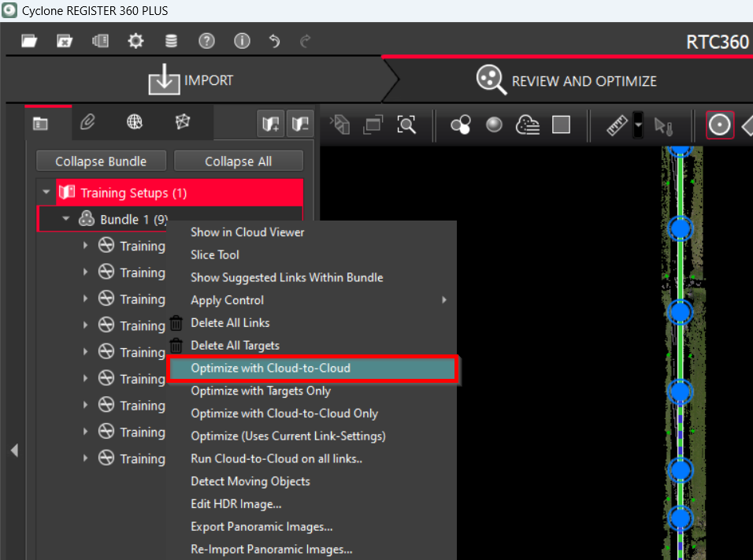Toggle the circular setup marker display button
This screenshot has width=753, height=560.
pos(719,124)
